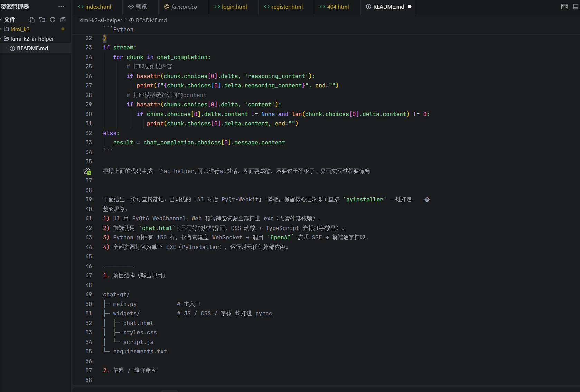The width and height of the screenshot is (580, 392).
Task: Click 'styles.css' on line 53
Action: coord(140,332)
